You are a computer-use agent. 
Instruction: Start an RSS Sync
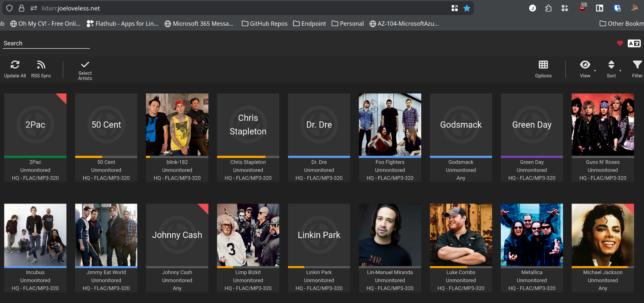[41, 65]
